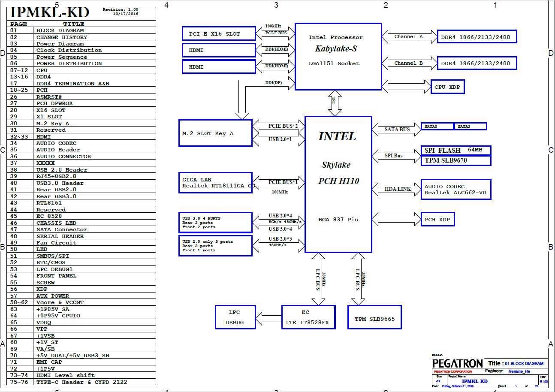The height and width of the screenshot is (392, 555).
Task: Select the Channel A DDR4 block
Action: coord(477,37)
